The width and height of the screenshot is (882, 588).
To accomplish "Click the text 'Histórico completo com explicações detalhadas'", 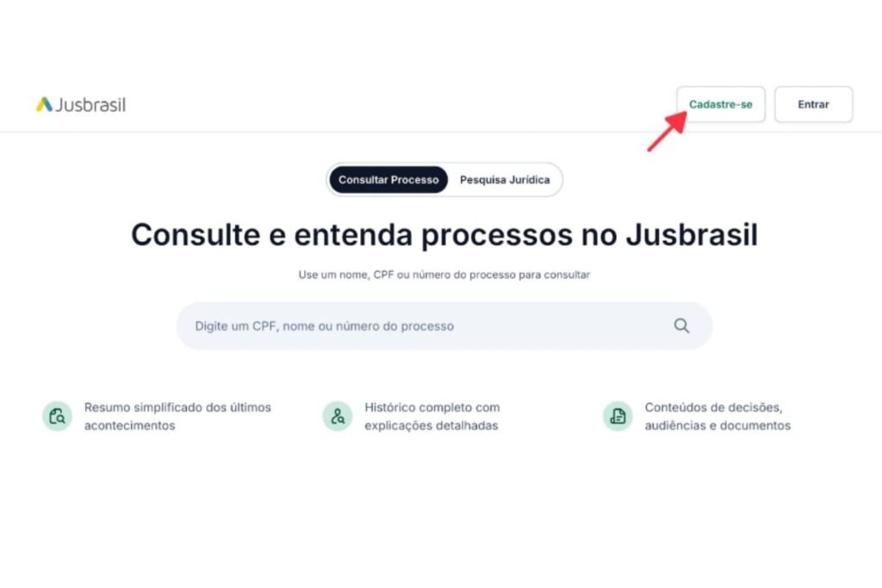I will 432,417.
